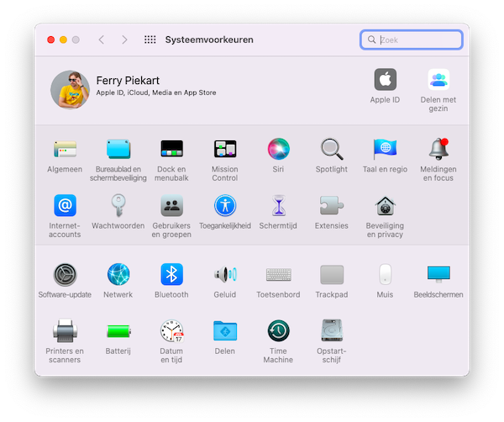Launch Mission Control settings

[x=225, y=149]
